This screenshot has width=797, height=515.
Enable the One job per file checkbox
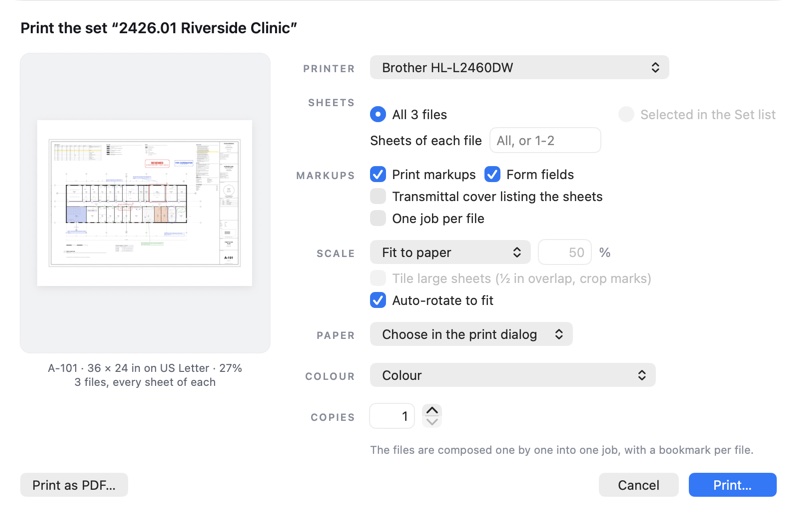[378, 218]
